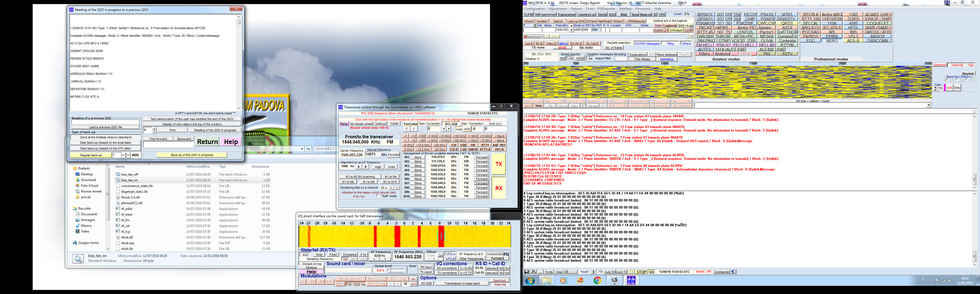Select VFO-A button

click(x=451, y=254)
